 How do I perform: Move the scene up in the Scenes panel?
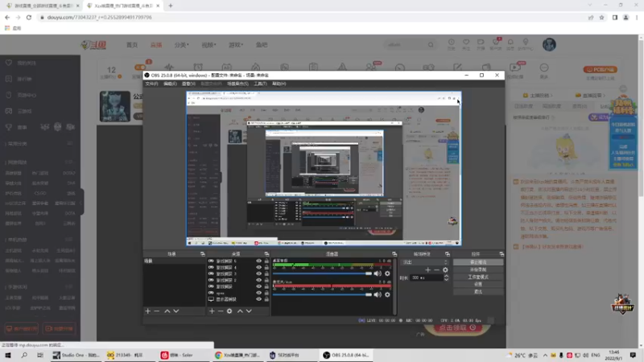coord(167,311)
